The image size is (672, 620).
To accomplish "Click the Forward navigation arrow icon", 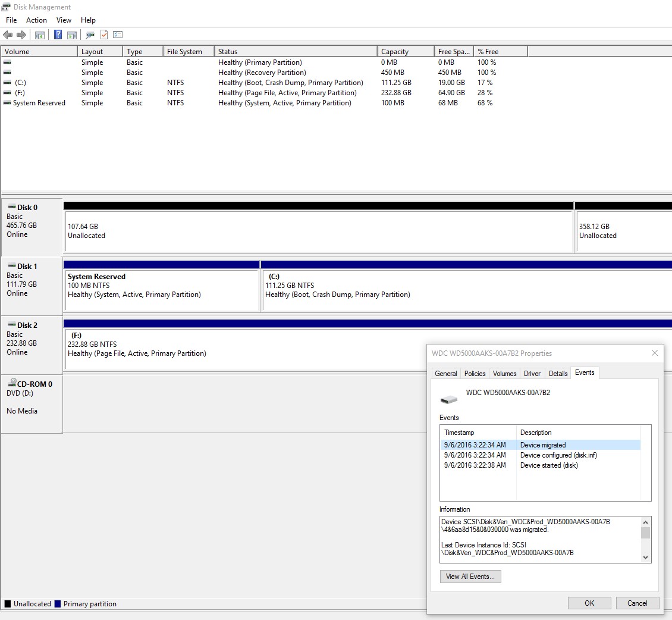I will (x=22, y=35).
